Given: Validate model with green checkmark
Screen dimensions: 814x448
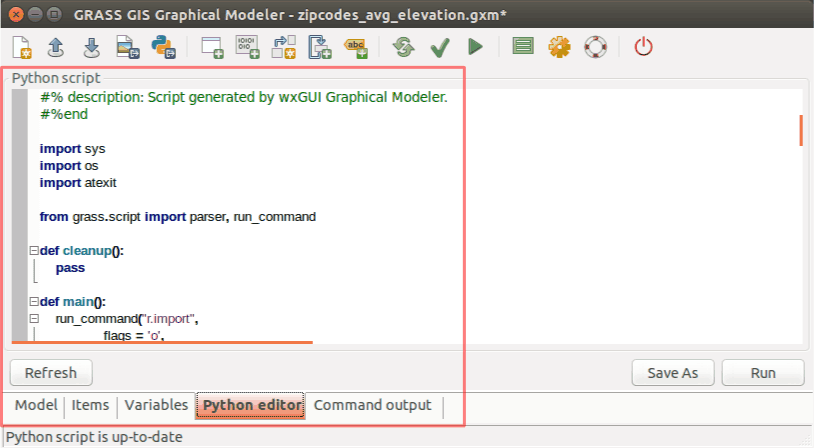Looking at the screenshot, I should pyautogui.click(x=439, y=46).
